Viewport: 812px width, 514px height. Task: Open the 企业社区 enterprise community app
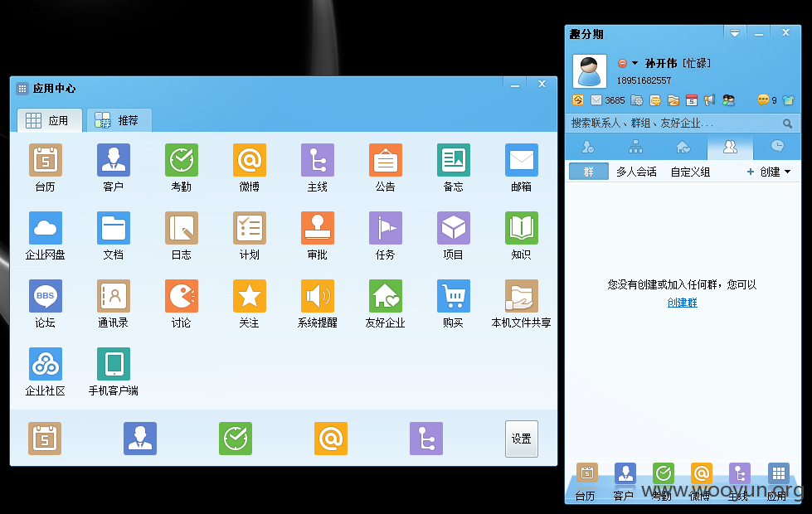[45, 364]
